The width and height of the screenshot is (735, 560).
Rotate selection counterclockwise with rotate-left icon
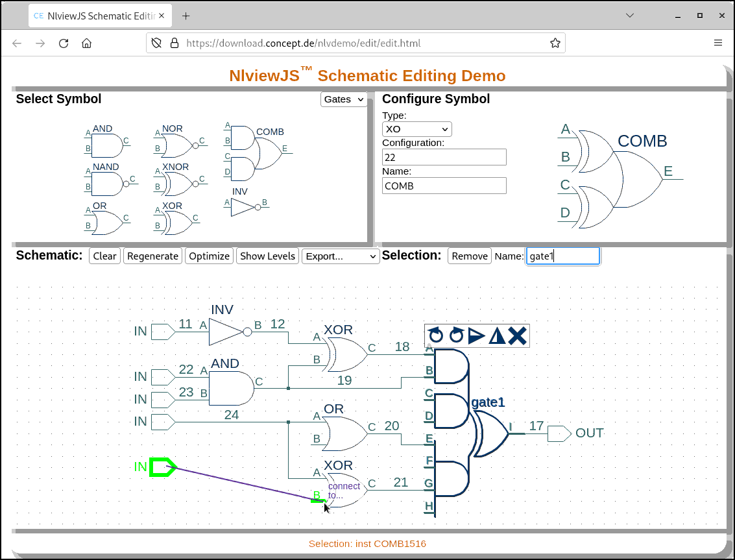[x=435, y=335]
